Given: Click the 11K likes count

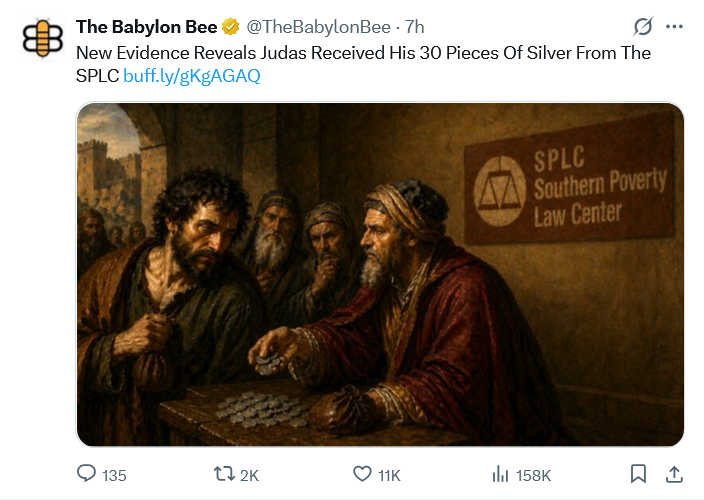Looking at the screenshot, I should (x=389, y=475).
